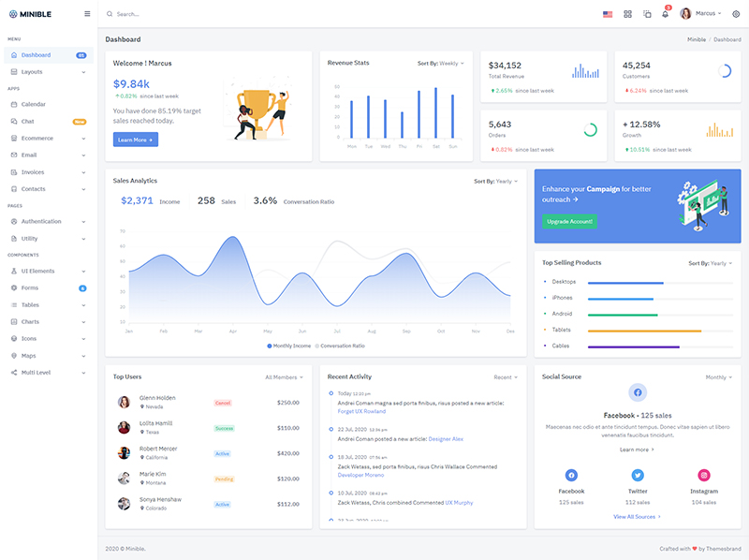749x560 pixels.
Task: Click the Twitter social source icon
Action: pyautogui.click(x=638, y=476)
